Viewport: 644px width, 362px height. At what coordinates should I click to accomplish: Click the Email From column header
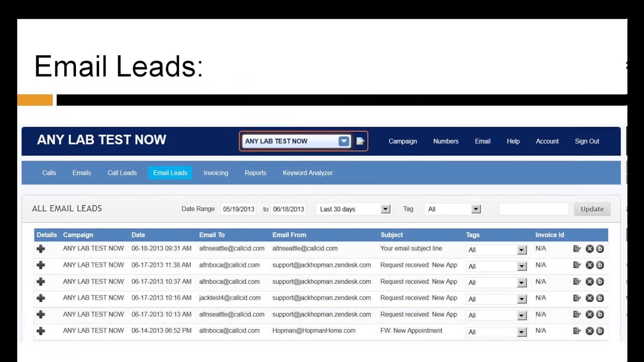pos(289,235)
